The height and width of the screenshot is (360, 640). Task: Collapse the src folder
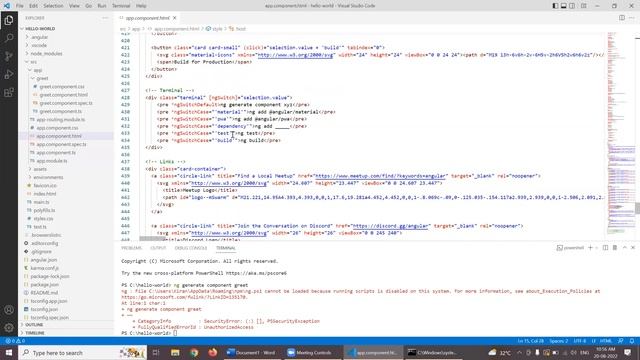coord(66,62)
